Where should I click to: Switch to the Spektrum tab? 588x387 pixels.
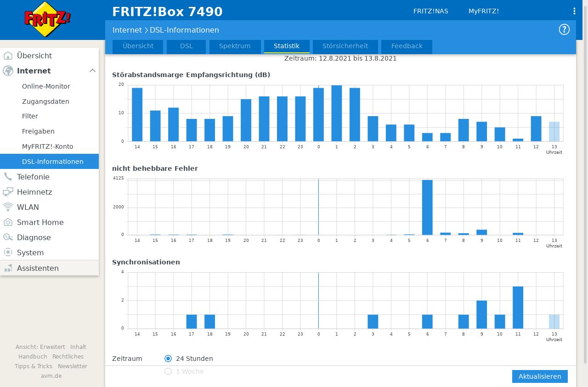pyautogui.click(x=235, y=46)
